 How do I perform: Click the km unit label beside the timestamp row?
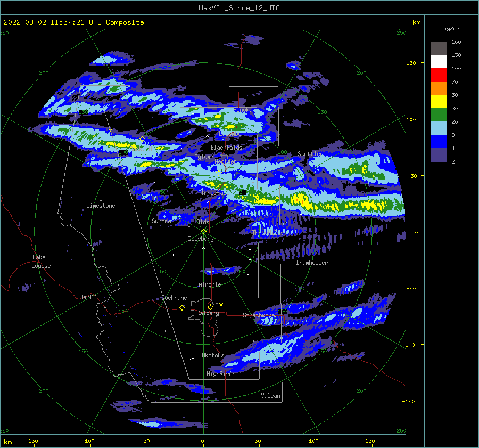tap(416, 22)
